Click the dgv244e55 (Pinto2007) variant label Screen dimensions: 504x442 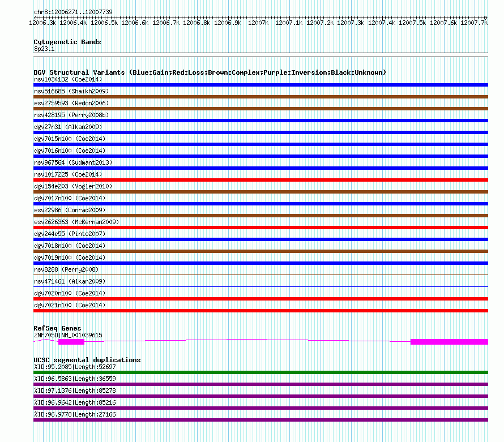click(x=70, y=234)
